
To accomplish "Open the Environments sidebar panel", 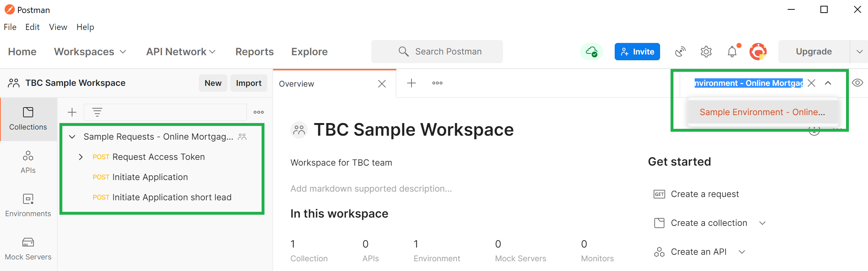I will click(28, 206).
